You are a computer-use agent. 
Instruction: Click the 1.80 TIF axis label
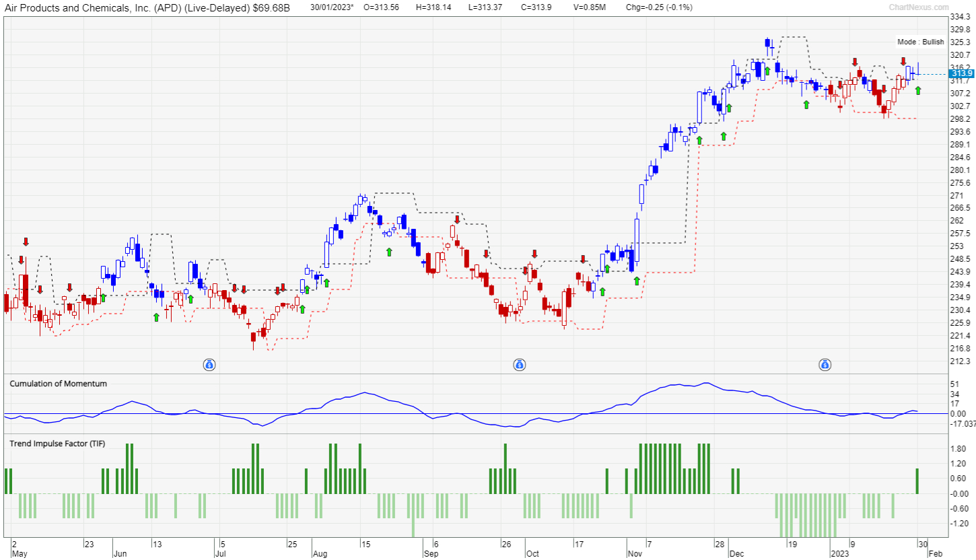958,449
